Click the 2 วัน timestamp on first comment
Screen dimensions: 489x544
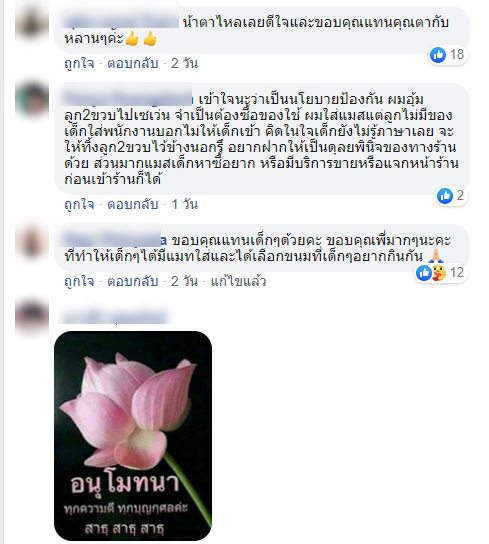pos(184,63)
